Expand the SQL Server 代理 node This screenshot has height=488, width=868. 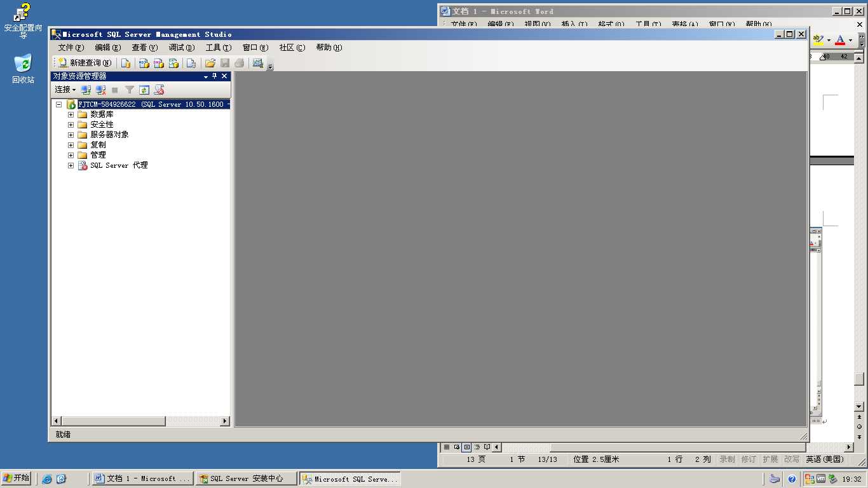click(71, 165)
